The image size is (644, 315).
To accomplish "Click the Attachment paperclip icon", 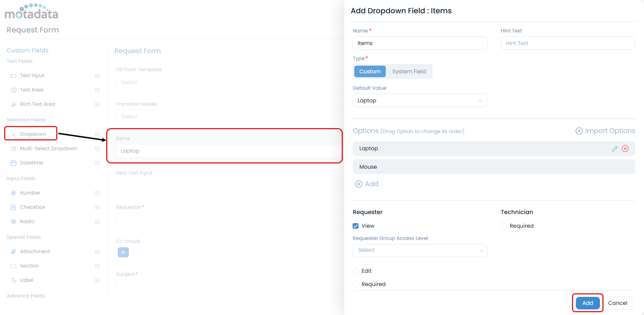I will [14, 251].
